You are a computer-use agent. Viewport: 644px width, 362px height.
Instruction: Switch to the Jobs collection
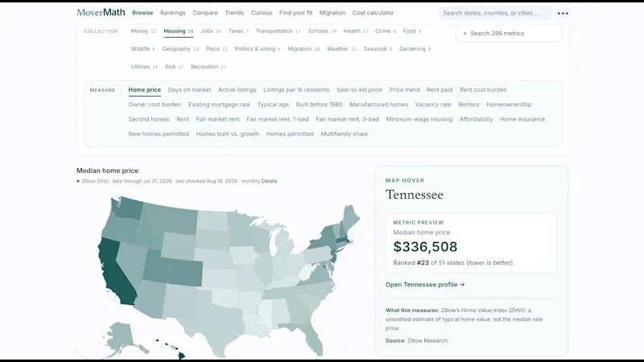(211, 31)
